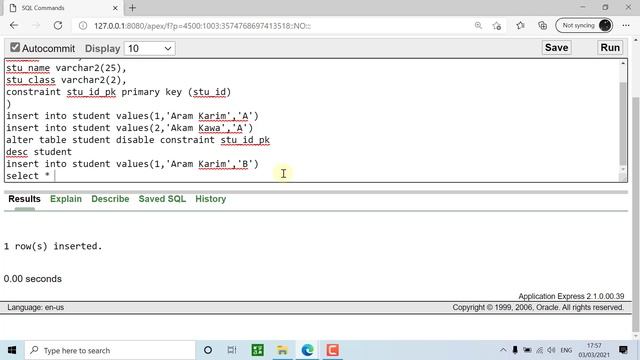Open the Saved SQL tab
Viewport: 640px width, 360px height.
pos(162,199)
